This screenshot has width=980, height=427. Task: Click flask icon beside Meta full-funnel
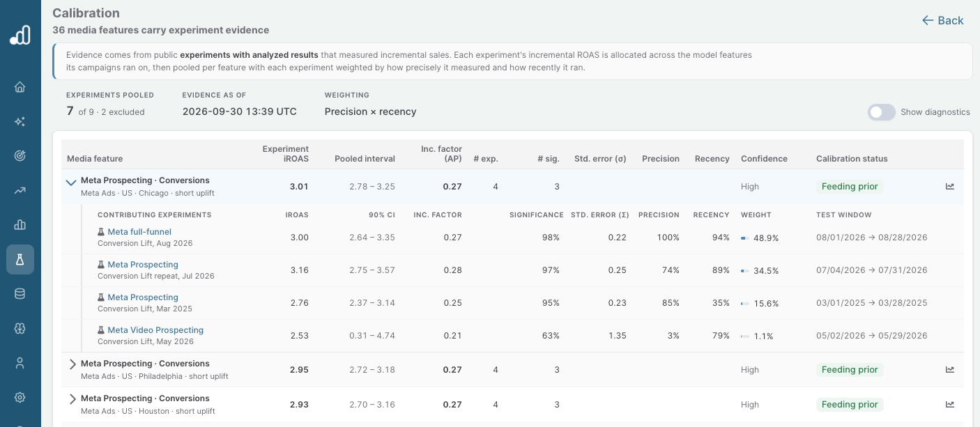pyautogui.click(x=101, y=232)
